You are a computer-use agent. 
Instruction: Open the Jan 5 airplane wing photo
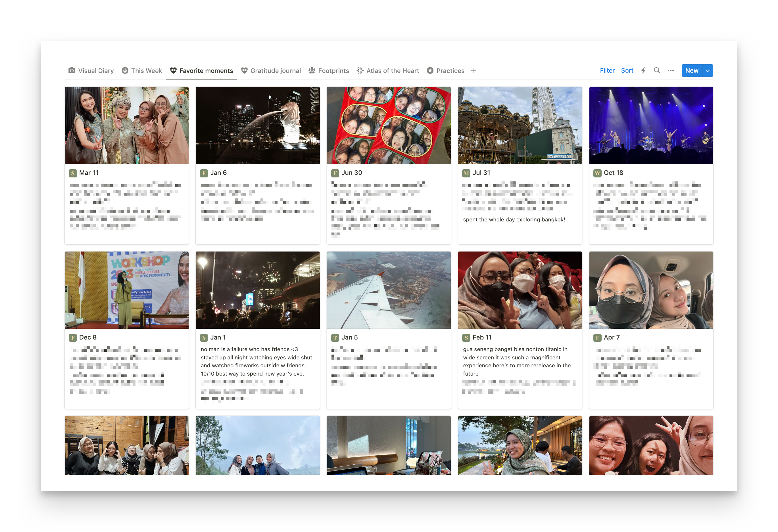point(389,290)
